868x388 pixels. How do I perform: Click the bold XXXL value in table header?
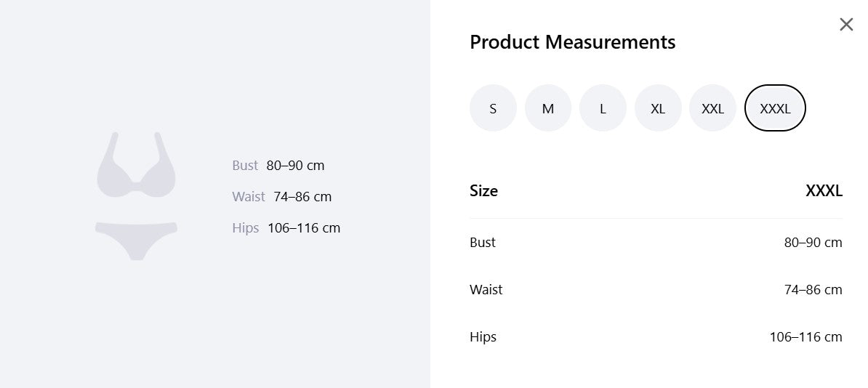coord(824,191)
